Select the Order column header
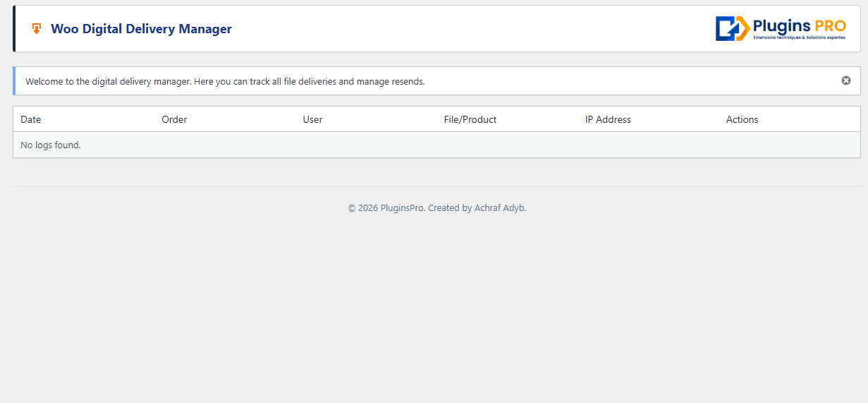 coord(174,119)
